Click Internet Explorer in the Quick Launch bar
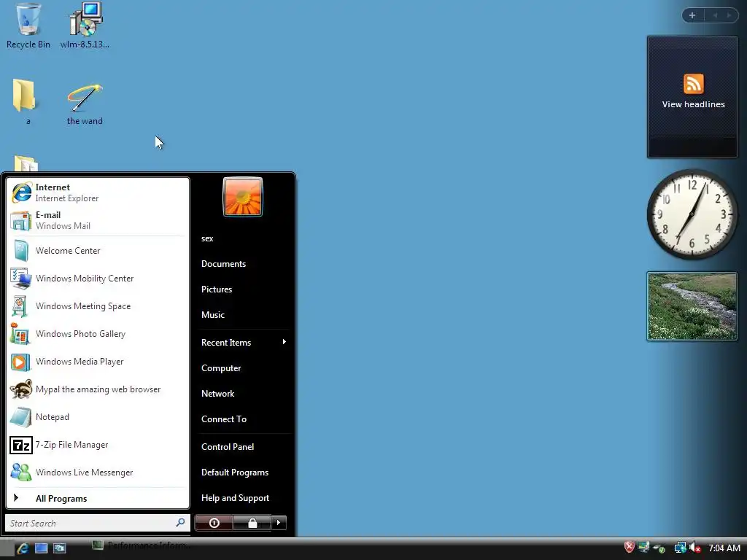Viewport: 747px width, 560px height. 23,548
